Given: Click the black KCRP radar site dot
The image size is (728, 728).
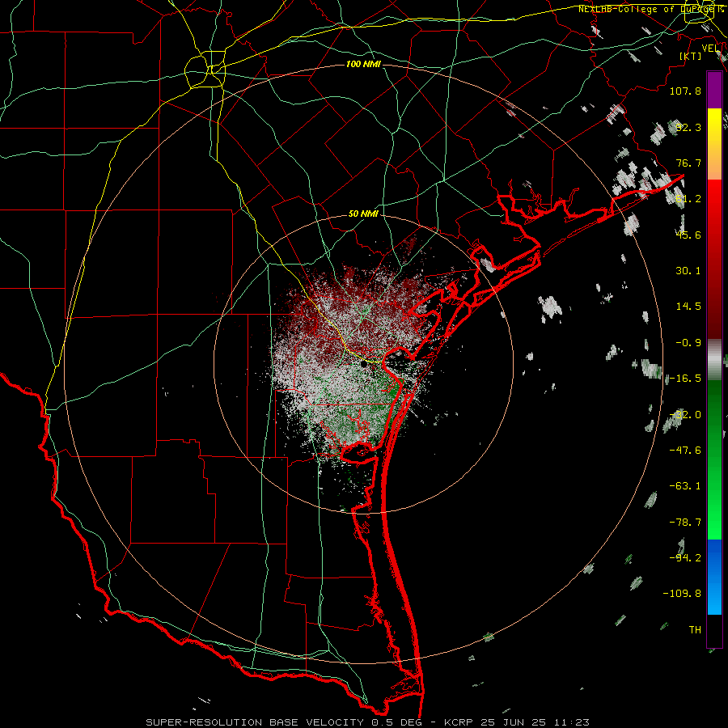Looking at the screenshot, I should tap(364, 365).
